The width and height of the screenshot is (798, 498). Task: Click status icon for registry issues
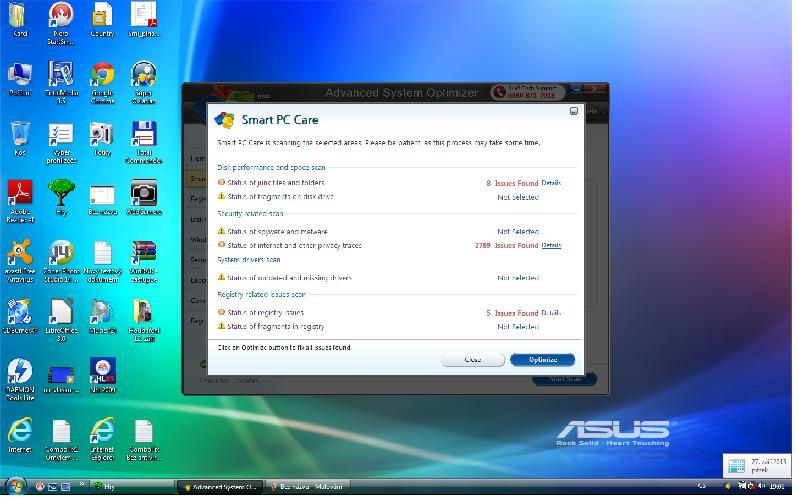point(221,312)
